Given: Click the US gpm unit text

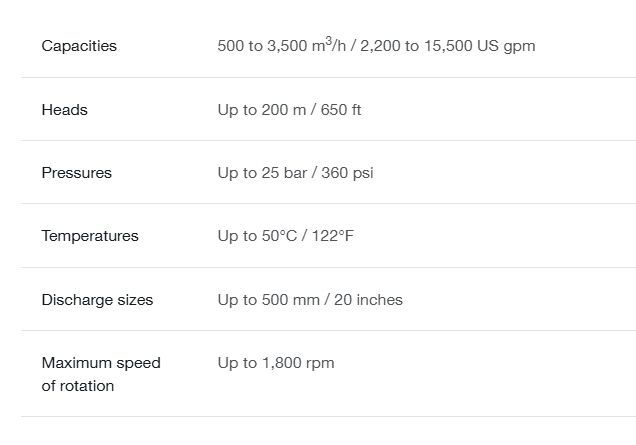Looking at the screenshot, I should [x=506, y=46].
